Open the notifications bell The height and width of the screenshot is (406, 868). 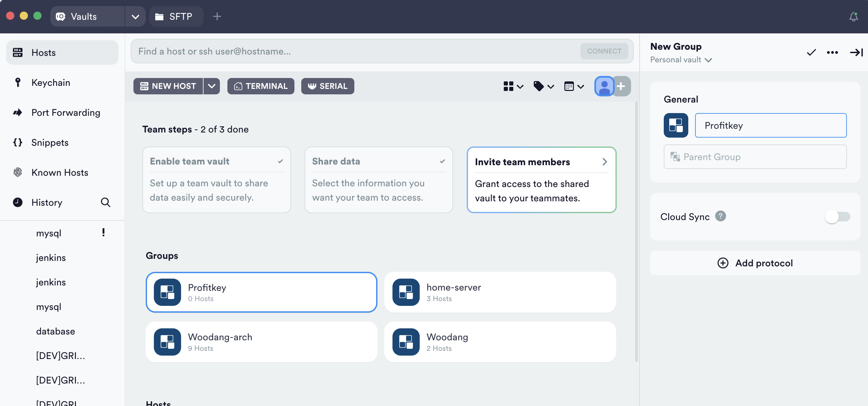click(x=854, y=16)
